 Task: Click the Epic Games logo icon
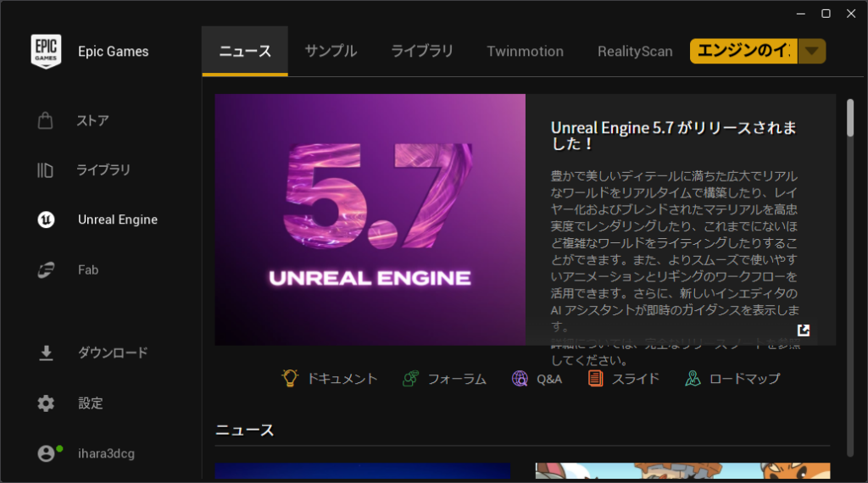tap(45, 51)
